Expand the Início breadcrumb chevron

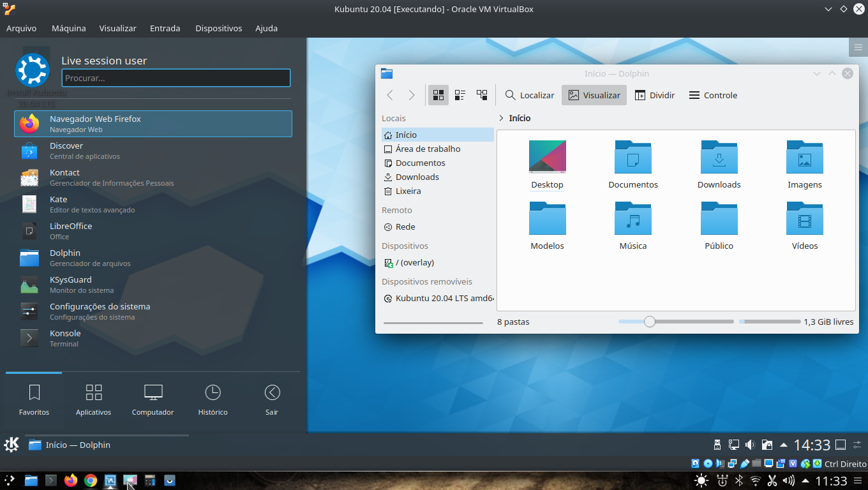click(x=501, y=118)
